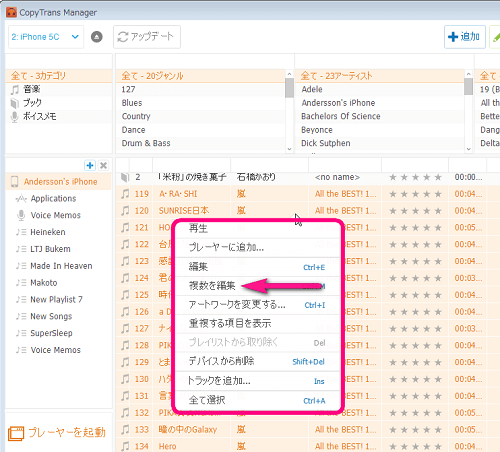The width and height of the screenshot is (500, 452).
Task: Select the Drum & Bass genre
Action: [x=201, y=143]
